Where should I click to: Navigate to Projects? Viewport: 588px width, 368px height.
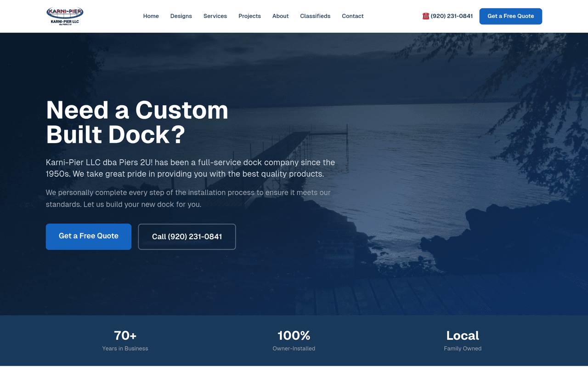[x=249, y=16]
